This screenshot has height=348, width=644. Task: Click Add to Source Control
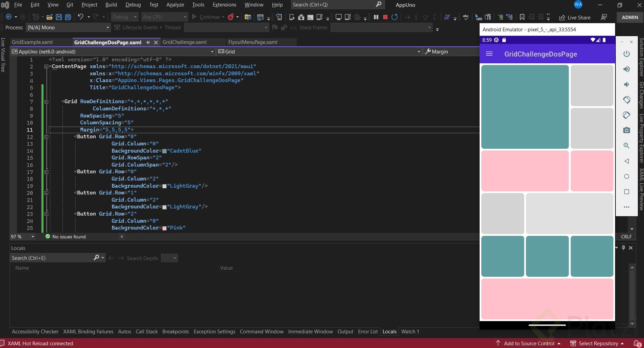pos(529,343)
